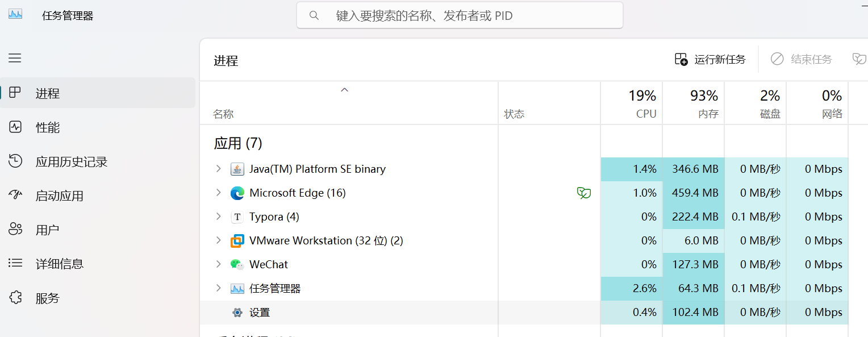This screenshot has width=868, height=337.
Task: Select the Typora (4) name
Action: tap(274, 217)
